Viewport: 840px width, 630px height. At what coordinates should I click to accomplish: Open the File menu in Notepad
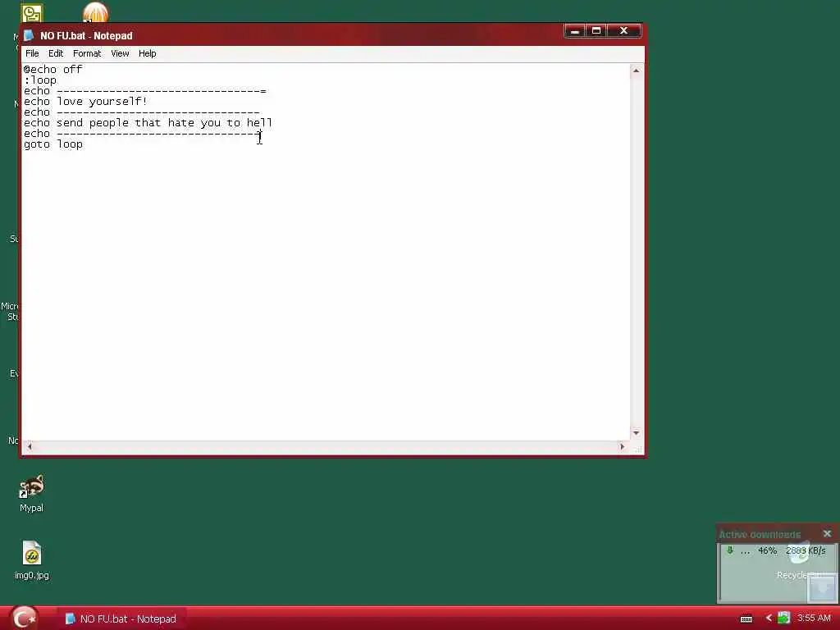(32, 53)
